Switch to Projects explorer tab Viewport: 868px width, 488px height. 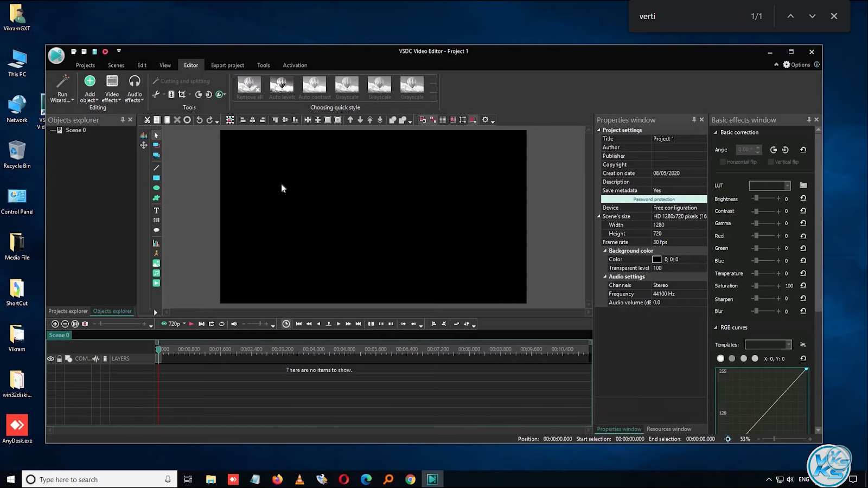click(x=68, y=311)
